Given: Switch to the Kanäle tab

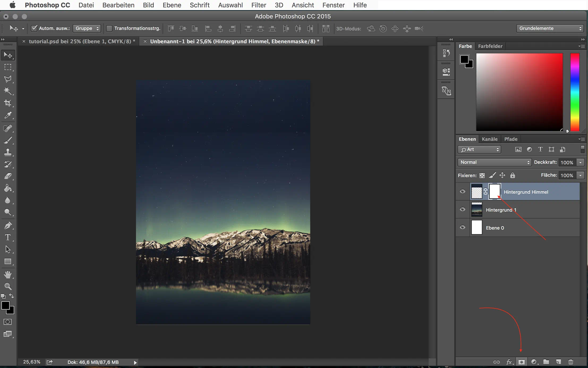Looking at the screenshot, I should click(489, 139).
